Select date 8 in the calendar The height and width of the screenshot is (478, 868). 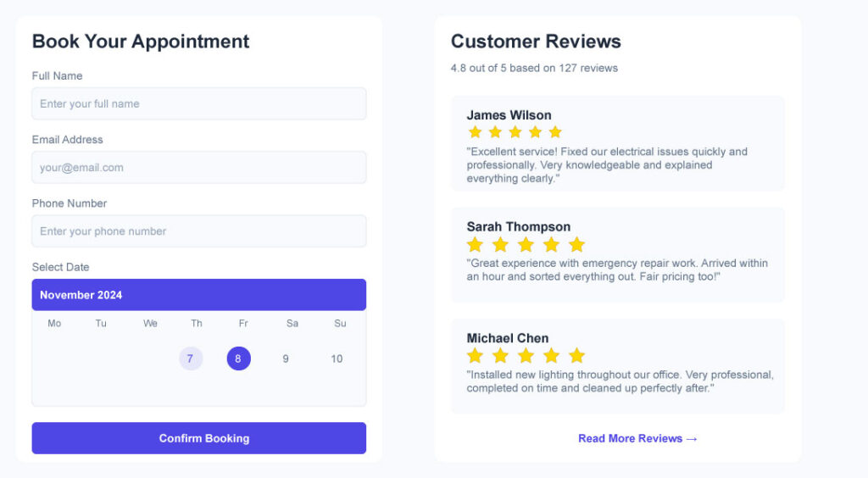coord(238,358)
